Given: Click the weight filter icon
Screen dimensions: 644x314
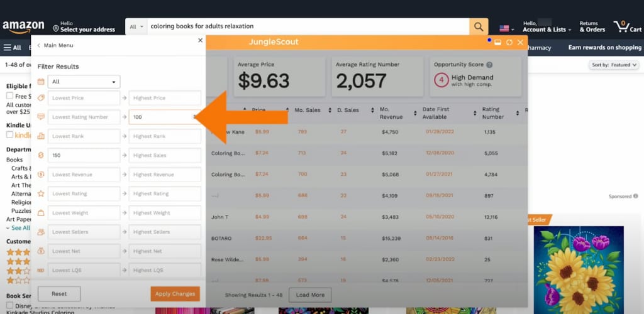Looking at the screenshot, I should 41,213.
